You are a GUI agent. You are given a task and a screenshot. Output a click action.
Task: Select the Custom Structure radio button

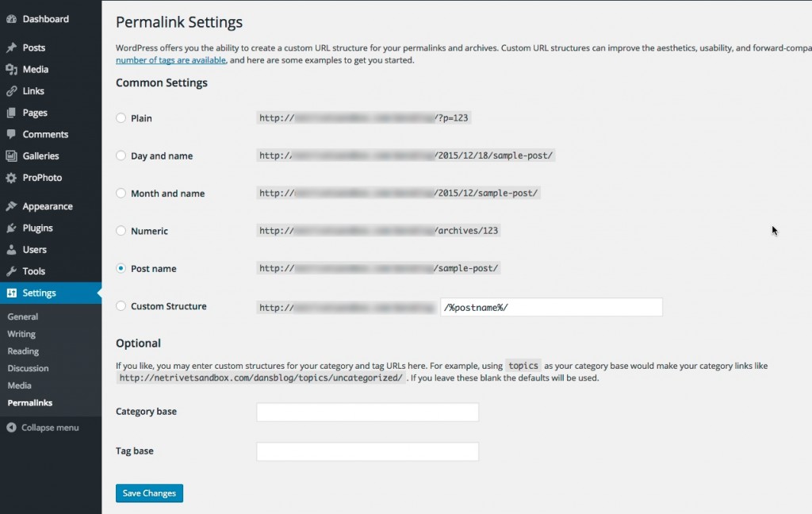pos(121,305)
